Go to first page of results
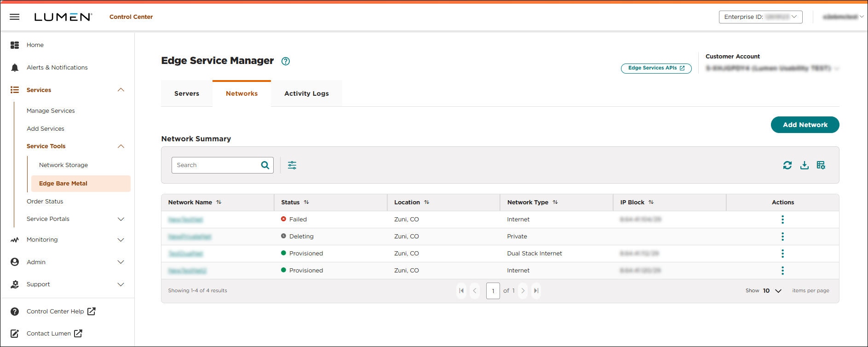 (x=461, y=291)
